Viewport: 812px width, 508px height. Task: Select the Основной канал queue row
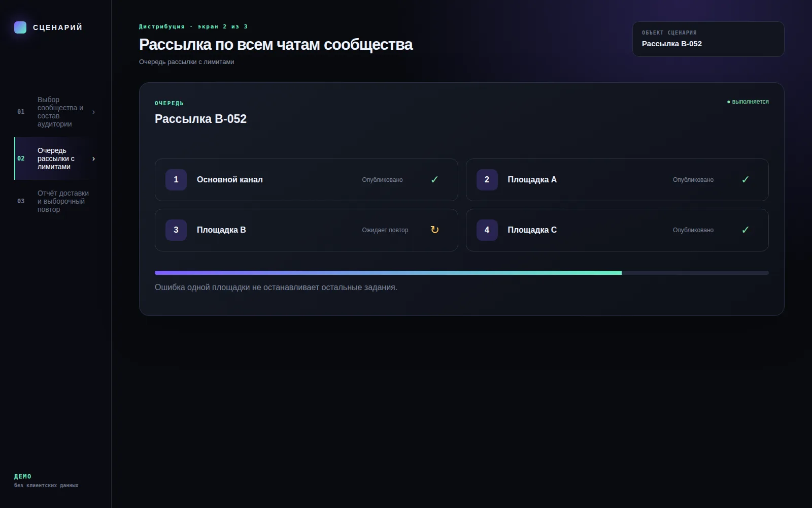pos(306,180)
